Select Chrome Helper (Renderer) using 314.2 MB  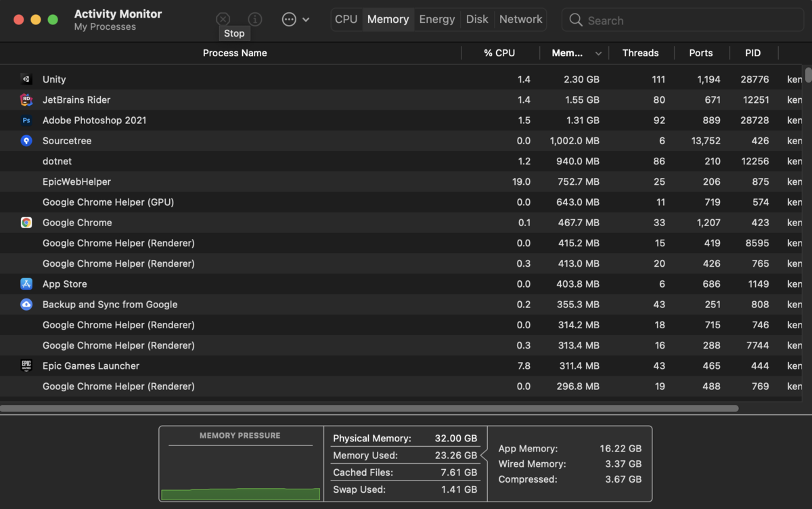point(403,325)
